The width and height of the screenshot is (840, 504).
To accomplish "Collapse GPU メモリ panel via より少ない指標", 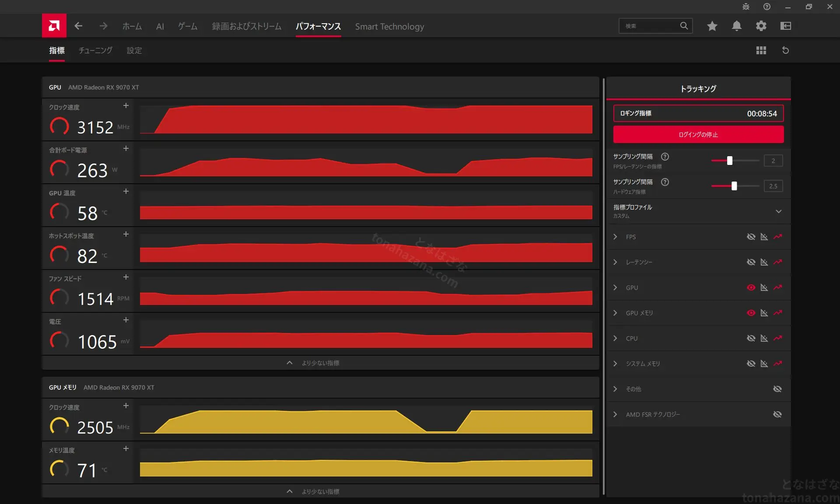I will click(x=320, y=491).
